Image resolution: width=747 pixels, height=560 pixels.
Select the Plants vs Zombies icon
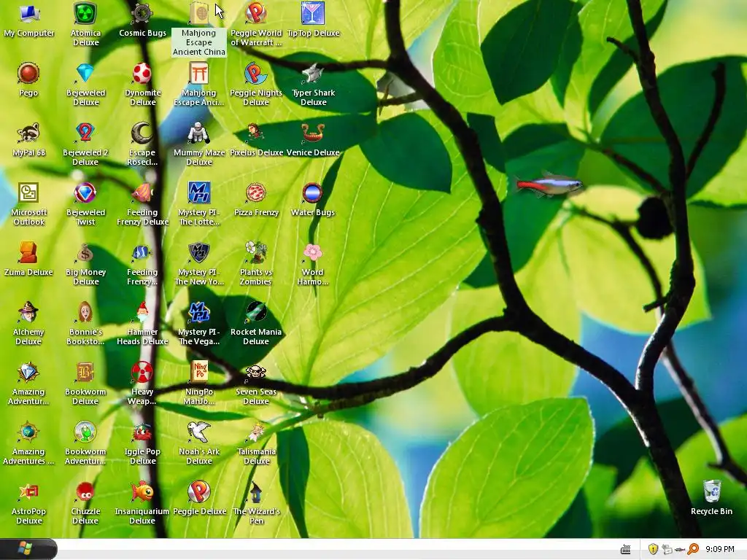(256, 253)
